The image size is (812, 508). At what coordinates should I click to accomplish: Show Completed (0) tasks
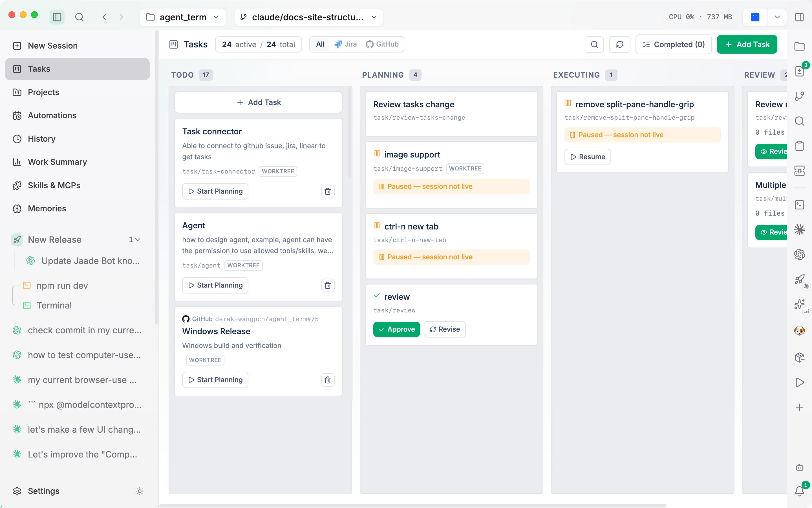click(x=673, y=44)
